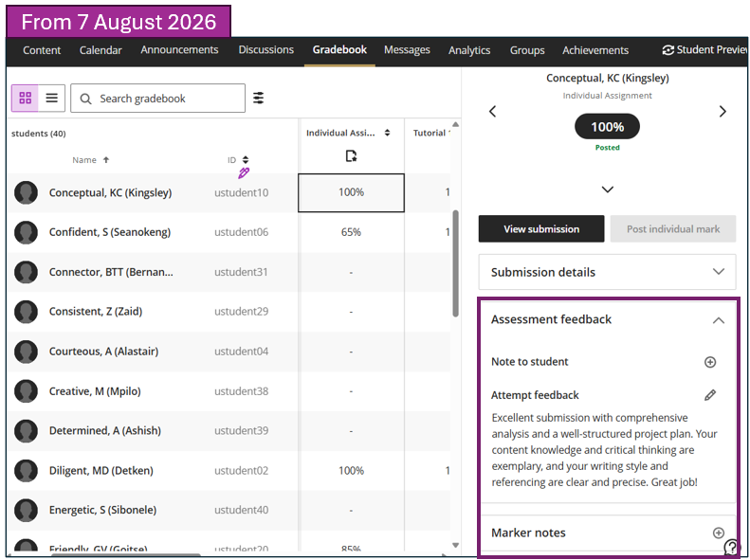Click the ID ustudent31
The height and width of the screenshot is (560, 750).
[x=241, y=272]
